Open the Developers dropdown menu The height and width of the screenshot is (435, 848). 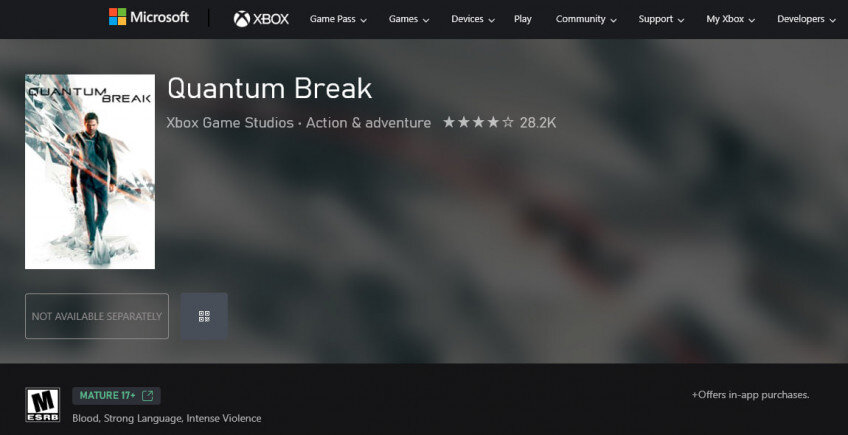coord(806,19)
